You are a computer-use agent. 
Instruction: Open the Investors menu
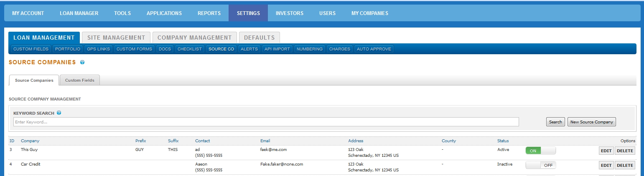point(290,13)
